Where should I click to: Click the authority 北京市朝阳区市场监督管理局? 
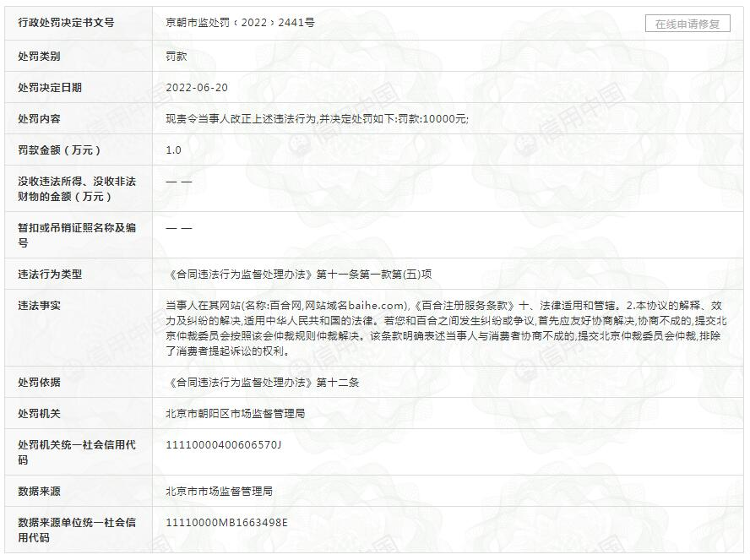[x=235, y=413]
